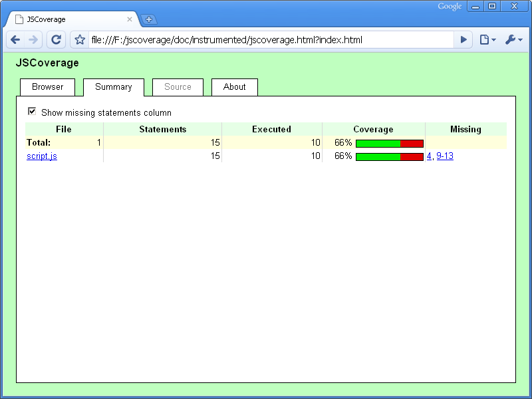This screenshot has width=532, height=399.
Task: Click Executed value 10 in script.js row
Action: point(315,156)
